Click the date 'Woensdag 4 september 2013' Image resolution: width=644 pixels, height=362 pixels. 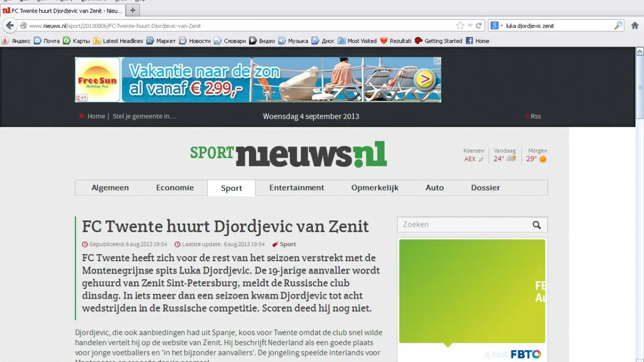[311, 116]
